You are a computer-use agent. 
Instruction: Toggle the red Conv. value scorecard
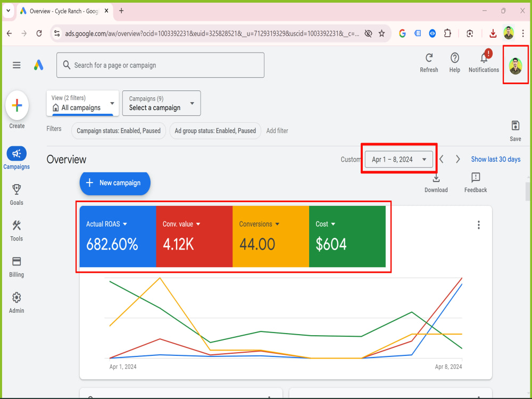(x=194, y=237)
